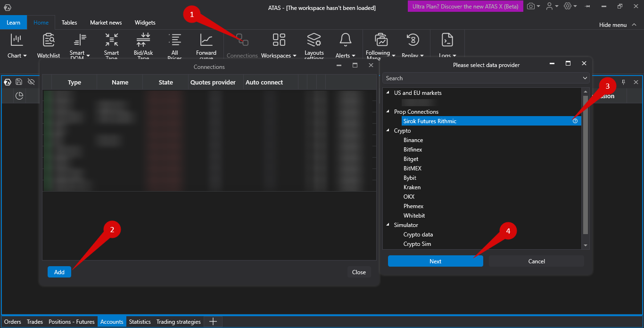Viewport: 644px width, 328px height.
Task: Click Close in the Connections window
Action: 359,272
